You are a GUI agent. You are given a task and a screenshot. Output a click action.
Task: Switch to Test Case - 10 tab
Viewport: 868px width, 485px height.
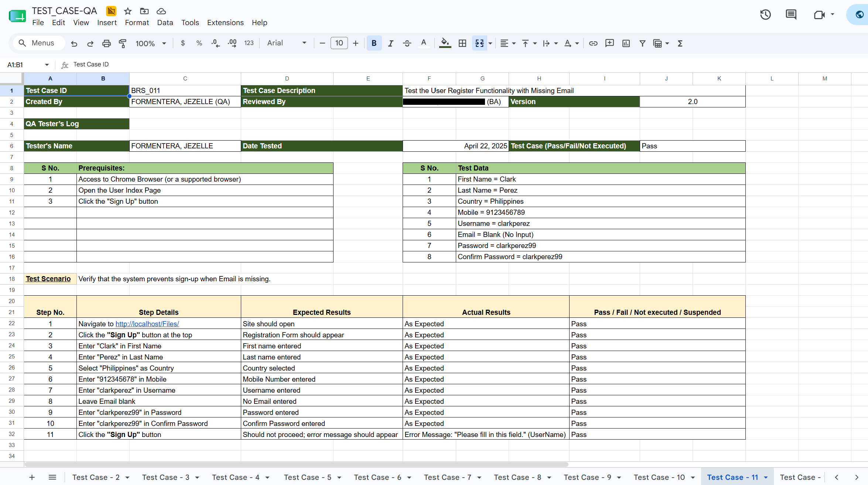[659, 477]
